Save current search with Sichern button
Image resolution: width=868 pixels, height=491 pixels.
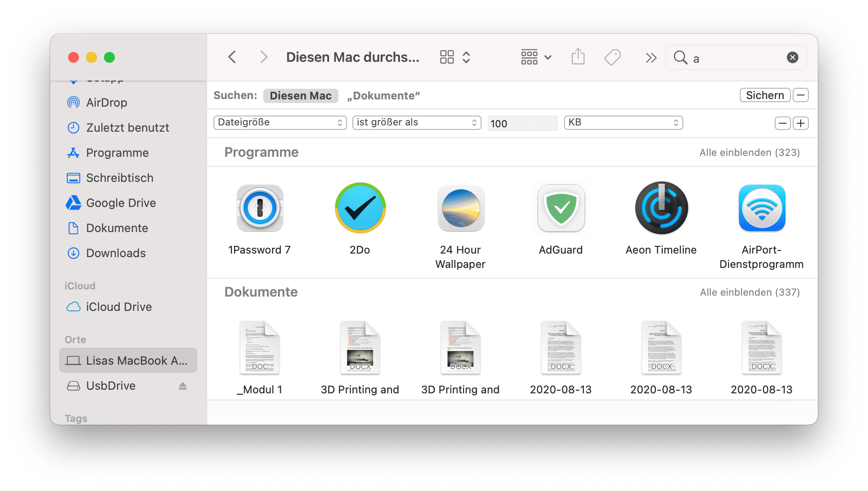click(764, 96)
